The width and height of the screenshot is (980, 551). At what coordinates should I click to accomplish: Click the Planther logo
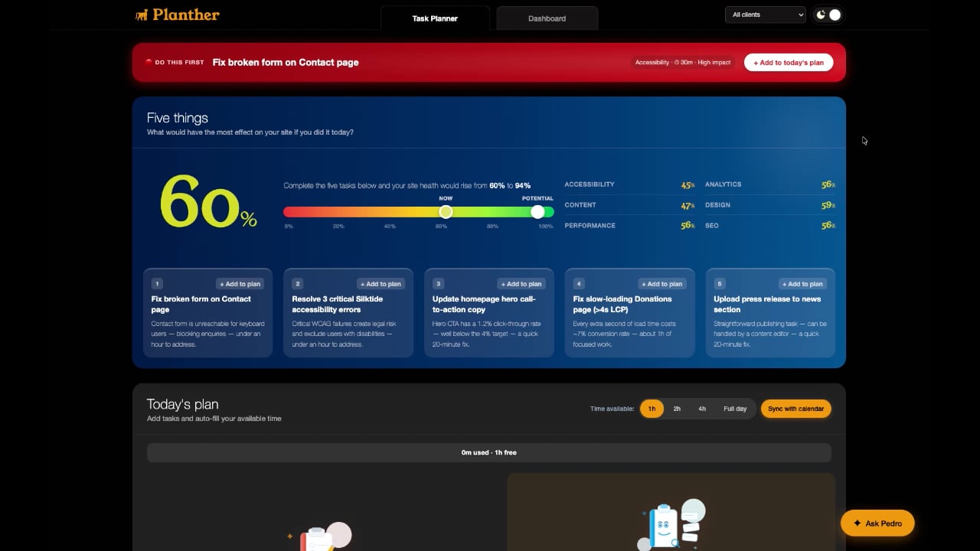[x=177, y=15]
